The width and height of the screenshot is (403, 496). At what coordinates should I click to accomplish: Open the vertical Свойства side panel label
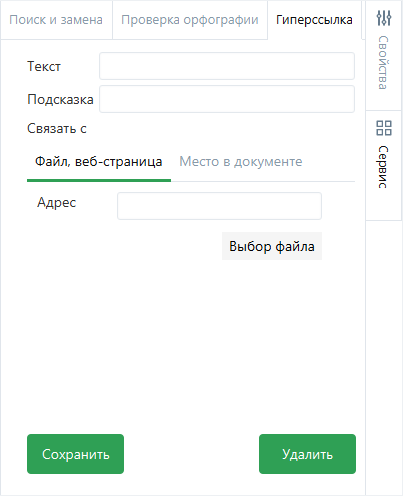pyautogui.click(x=383, y=63)
